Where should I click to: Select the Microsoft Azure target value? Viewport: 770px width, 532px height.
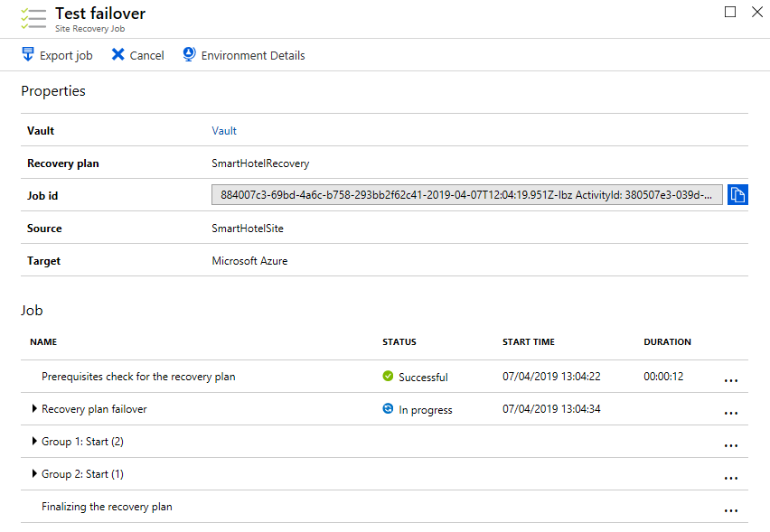[249, 261]
